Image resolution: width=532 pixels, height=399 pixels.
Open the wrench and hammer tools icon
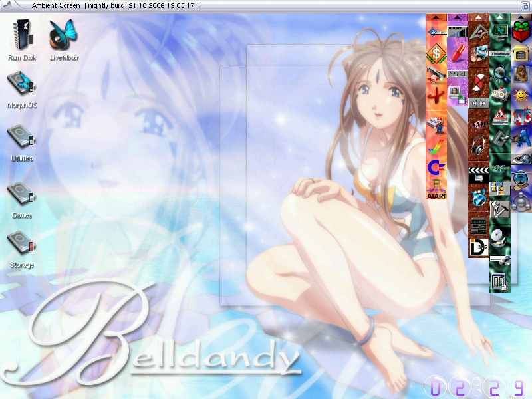[x=500, y=209]
